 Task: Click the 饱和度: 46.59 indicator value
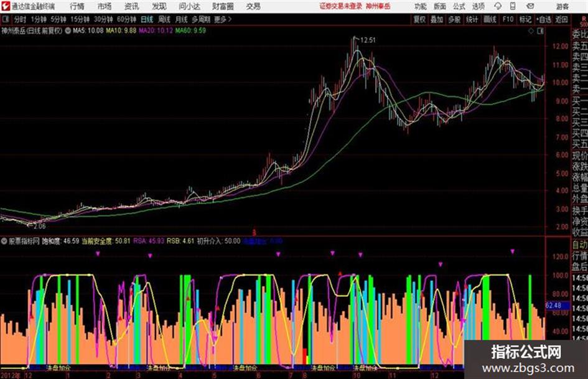[x=60, y=241]
